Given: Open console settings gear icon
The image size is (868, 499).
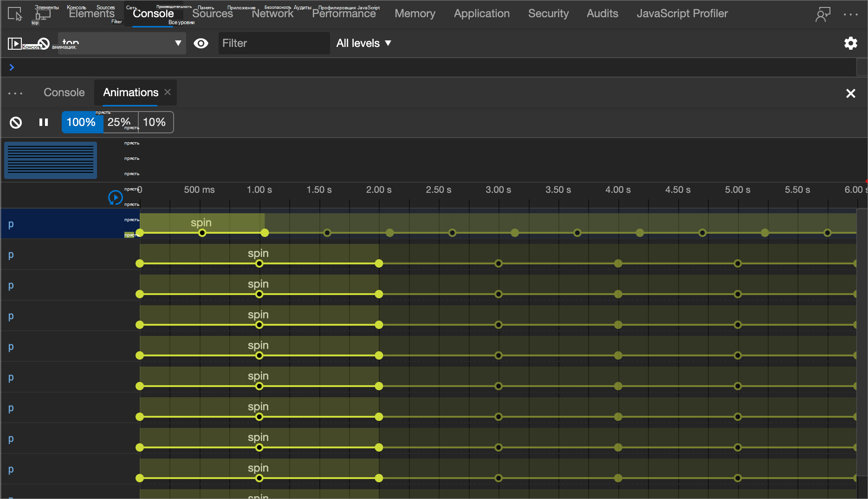Looking at the screenshot, I should [x=850, y=43].
